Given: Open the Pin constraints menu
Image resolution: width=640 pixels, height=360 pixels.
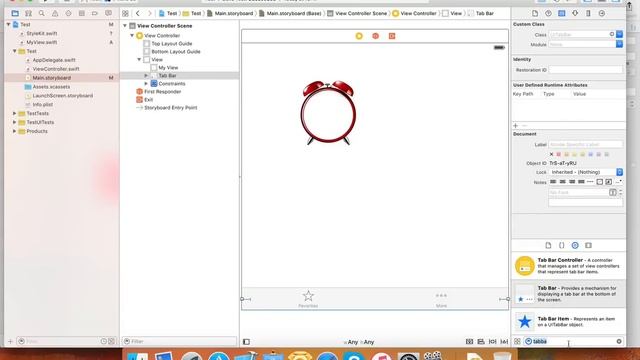Looking at the screenshot, I should [x=493, y=342].
